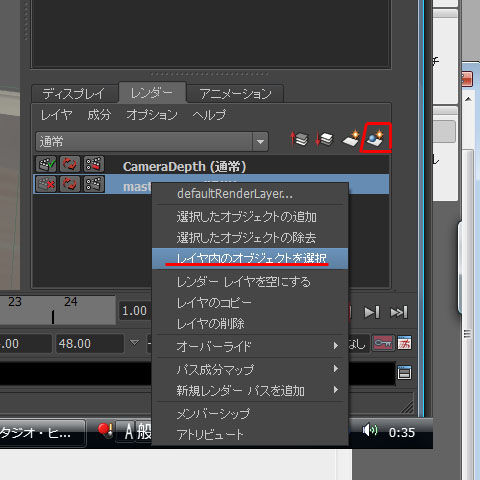This screenshot has height=480, width=480.
Task: Click the 0:35 taskbar clock
Action: tap(402, 433)
